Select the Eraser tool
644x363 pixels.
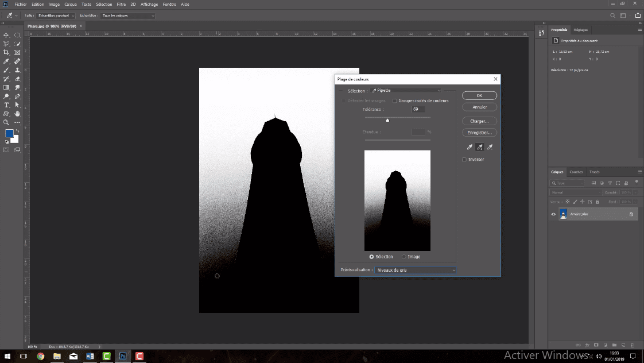(17, 79)
